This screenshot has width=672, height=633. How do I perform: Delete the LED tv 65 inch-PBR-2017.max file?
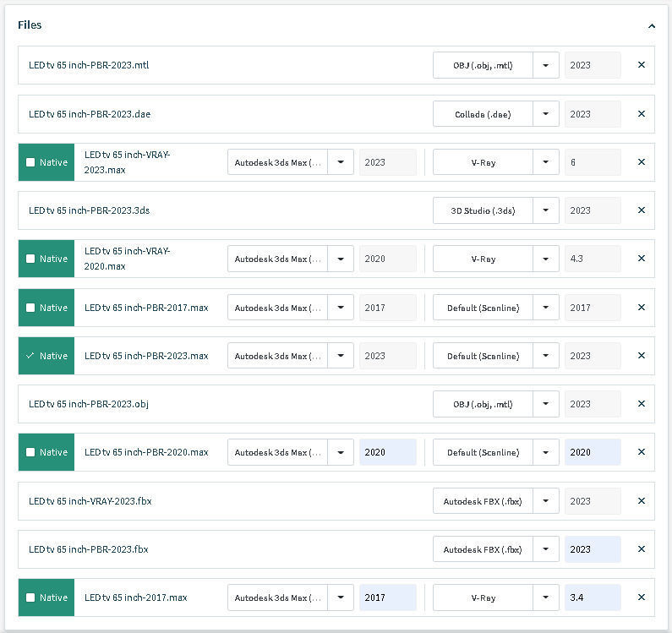coord(642,308)
